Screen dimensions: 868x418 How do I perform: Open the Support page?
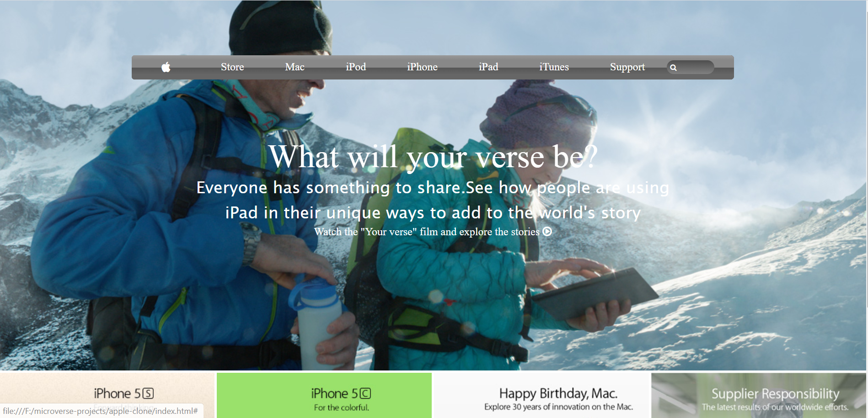tap(627, 67)
